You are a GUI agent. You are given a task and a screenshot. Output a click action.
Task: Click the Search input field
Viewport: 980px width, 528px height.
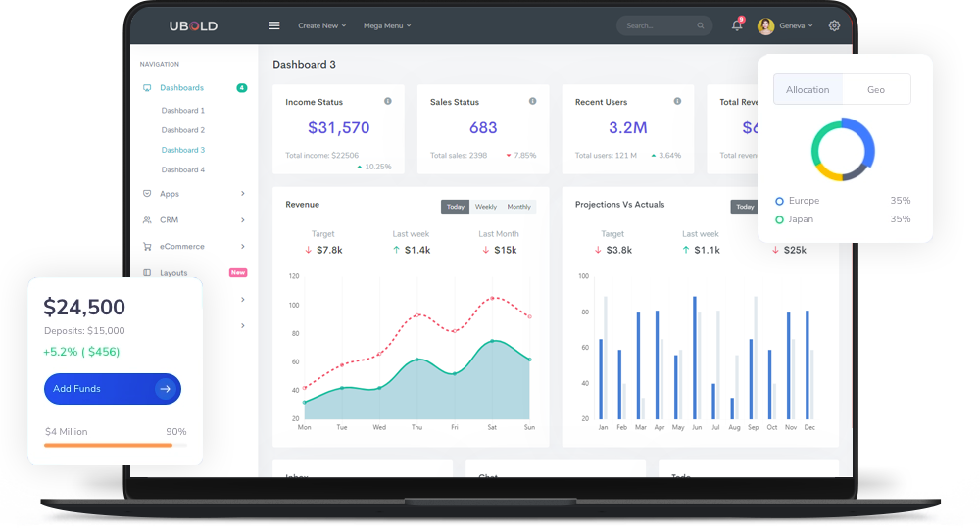(x=657, y=26)
